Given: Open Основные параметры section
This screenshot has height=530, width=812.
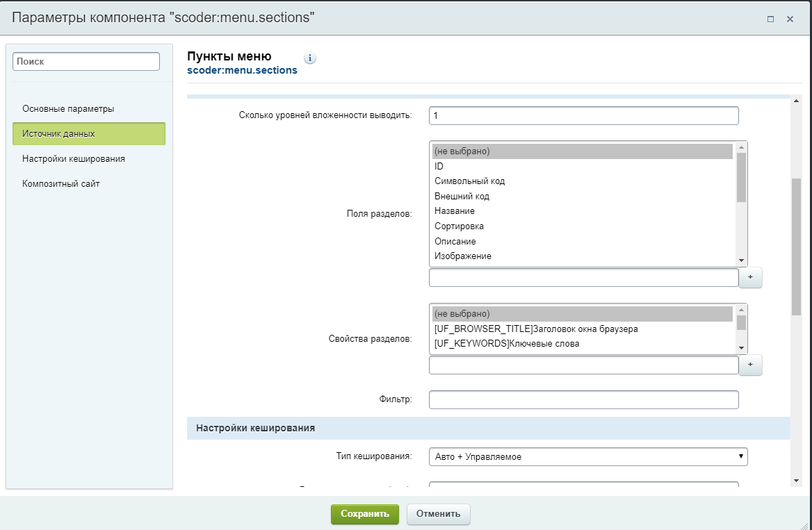Looking at the screenshot, I should pos(68,109).
